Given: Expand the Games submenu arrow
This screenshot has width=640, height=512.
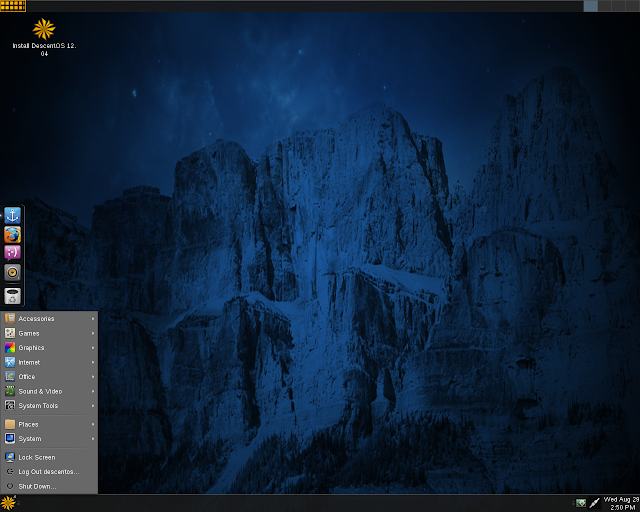Looking at the screenshot, I should point(93,333).
